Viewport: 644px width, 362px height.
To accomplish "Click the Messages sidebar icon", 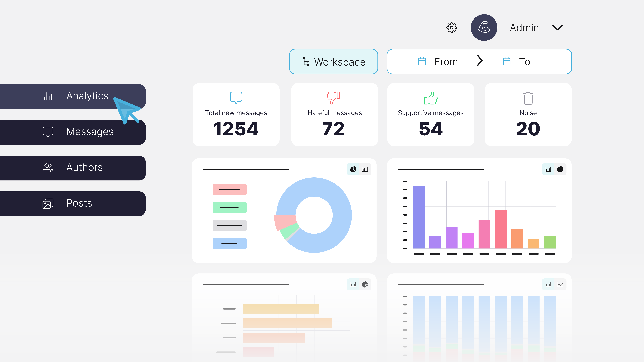I will [x=48, y=131].
